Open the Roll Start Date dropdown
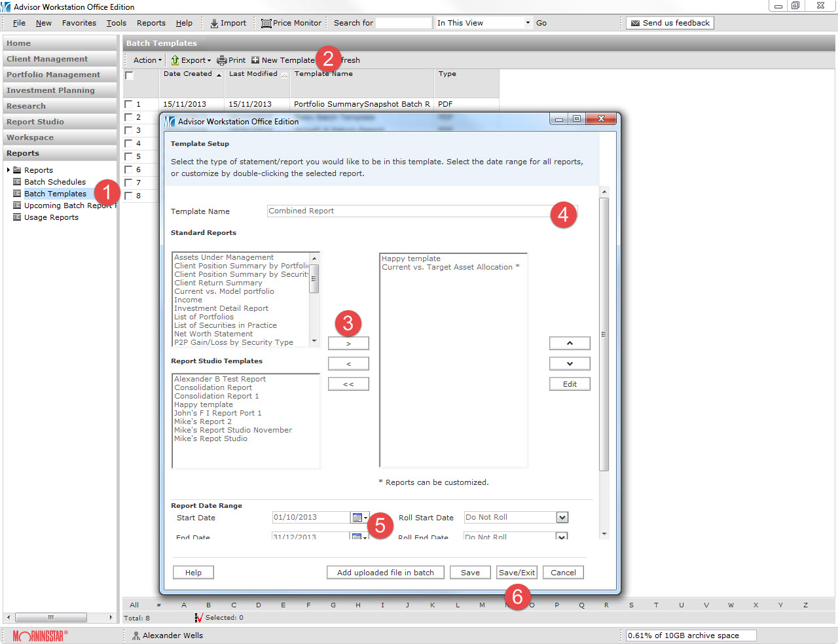Viewport: 838px width, 644px height. (x=562, y=518)
